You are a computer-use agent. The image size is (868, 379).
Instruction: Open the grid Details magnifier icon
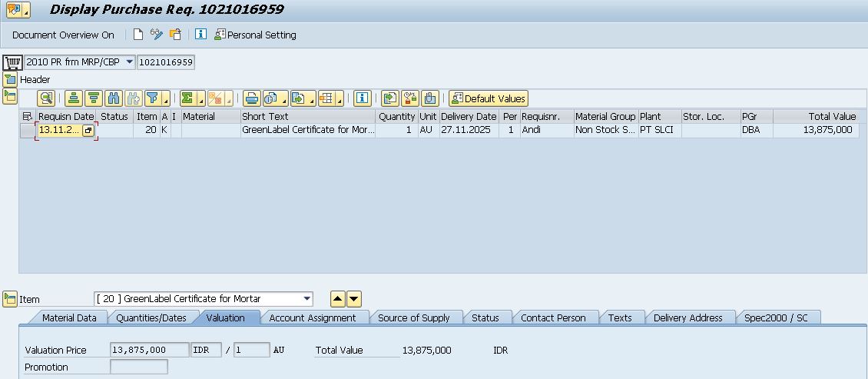point(46,98)
